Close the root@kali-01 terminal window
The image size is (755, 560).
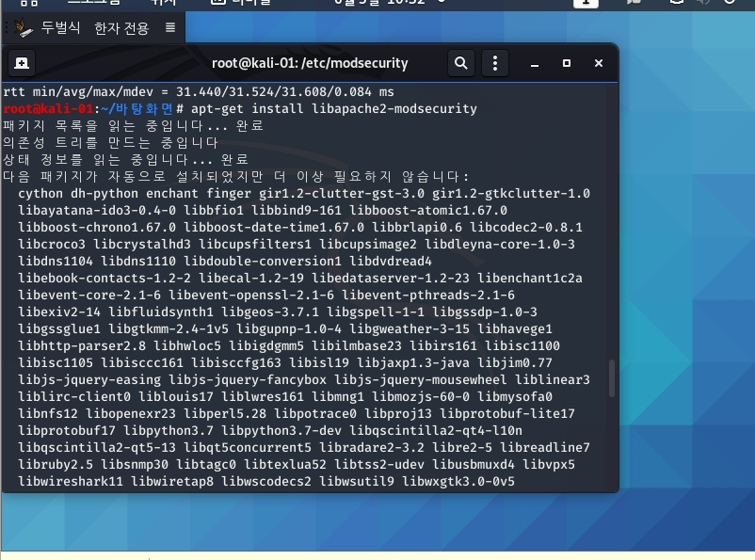pos(599,63)
